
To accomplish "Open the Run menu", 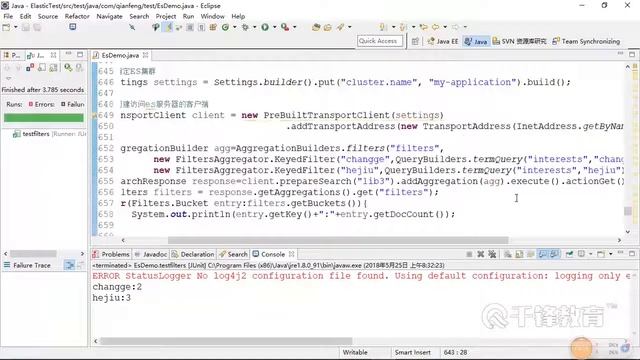I will tap(188, 16).
